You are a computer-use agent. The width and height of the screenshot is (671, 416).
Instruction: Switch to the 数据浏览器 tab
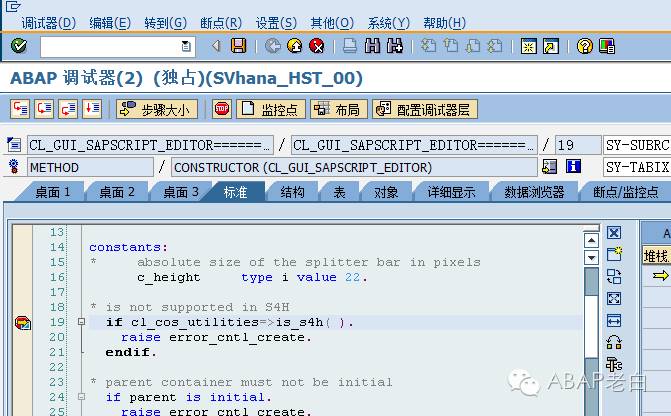point(534,192)
